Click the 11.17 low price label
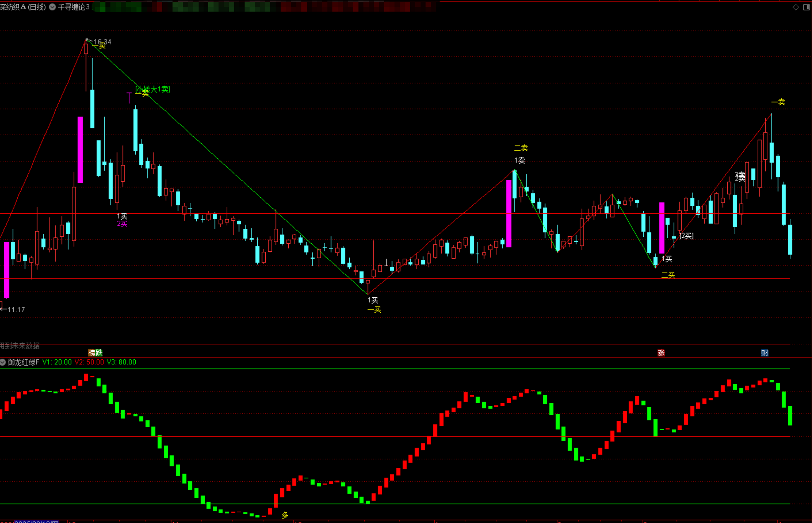812x523 pixels. click(x=16, y=310)
